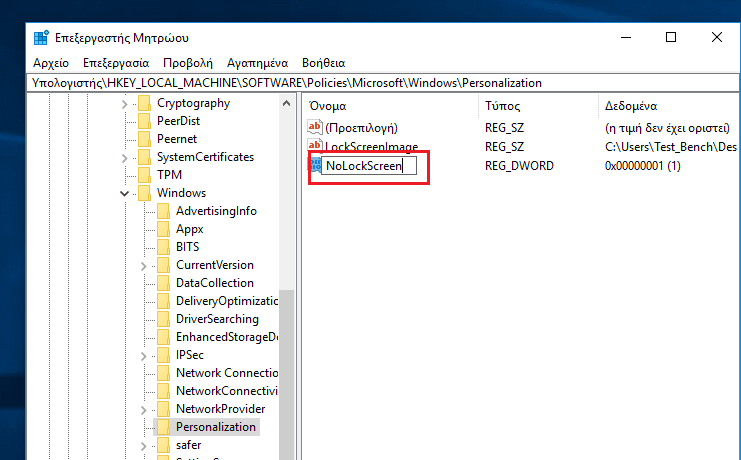Viewport: 741px width, 460px height.
Task: Click the tree pane vertical scrollbar thumb
Action: coord(286,374)
